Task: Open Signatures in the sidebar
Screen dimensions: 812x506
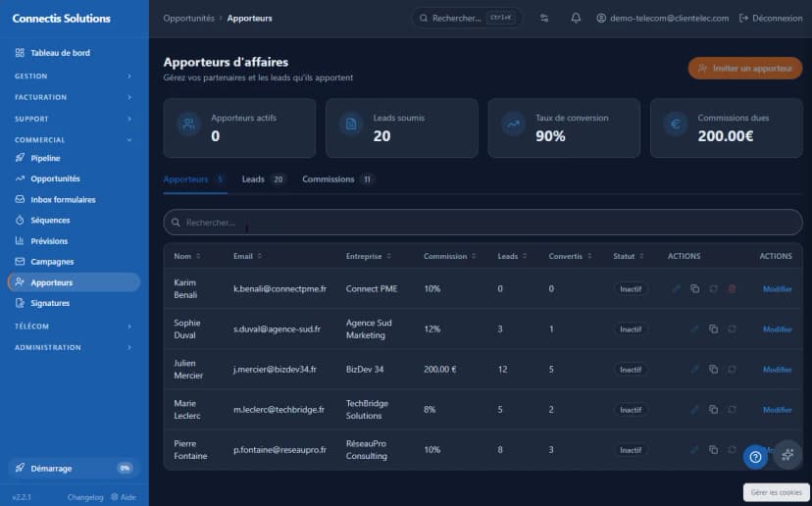Action: 75,303
